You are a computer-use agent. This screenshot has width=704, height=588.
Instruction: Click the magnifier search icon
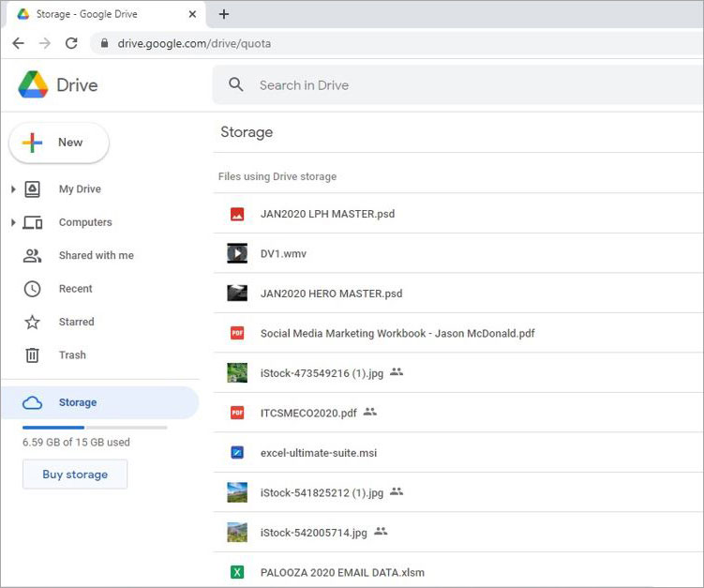click(x=235, y=84)
